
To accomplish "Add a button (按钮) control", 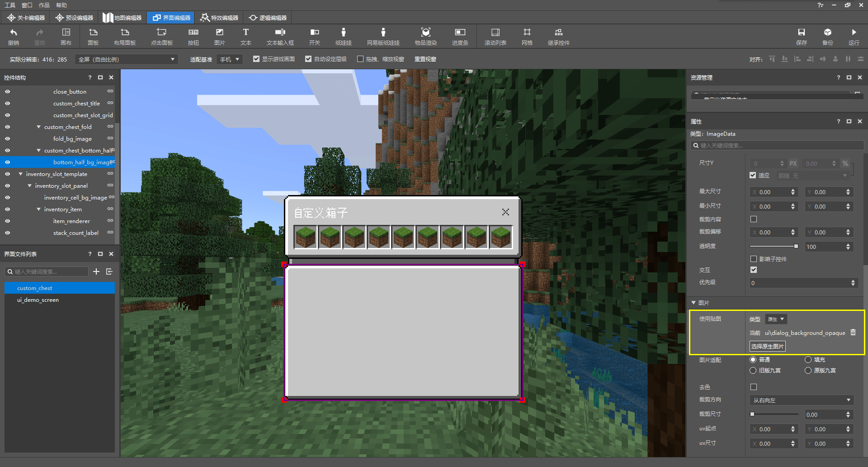I will click(x=193, y=36).
